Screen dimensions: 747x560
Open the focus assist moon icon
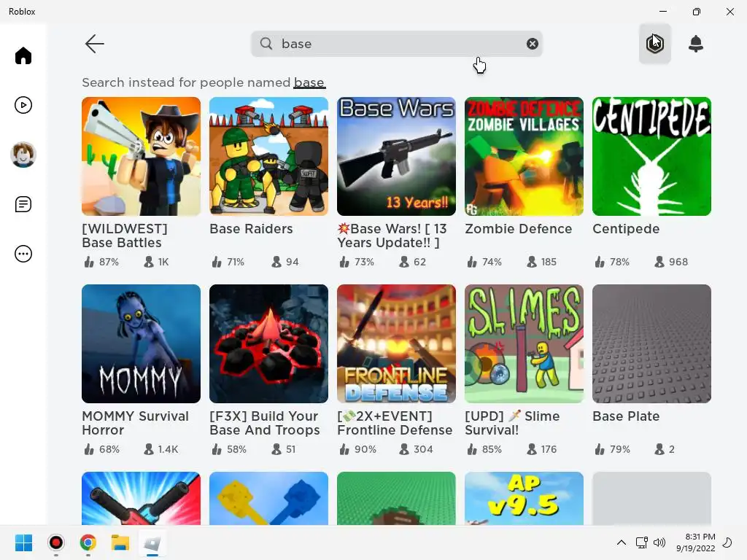coord(727,542)
